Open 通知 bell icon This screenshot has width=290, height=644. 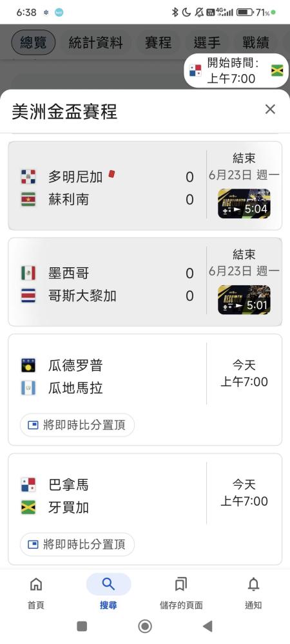(253, 583)
